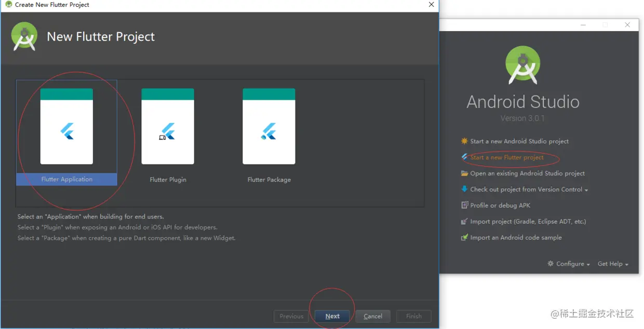
Task: Click the download arrow icon for Version Control
Action: coord(464,189)
